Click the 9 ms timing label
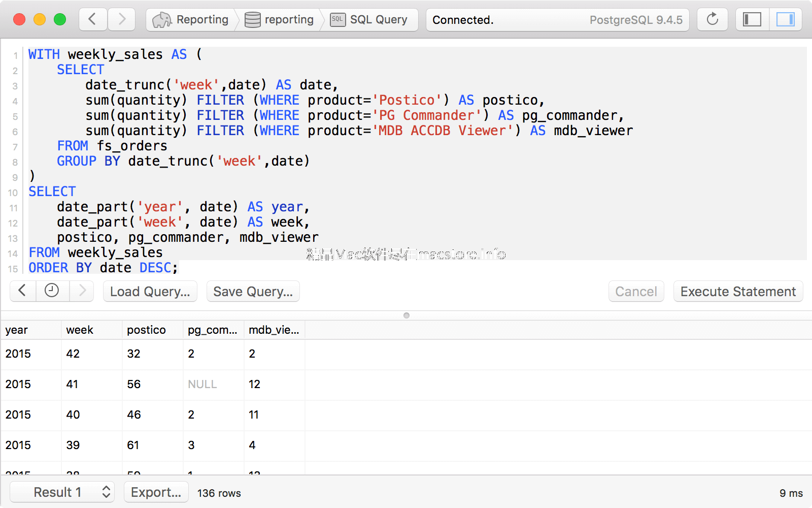 coord(791,493)
